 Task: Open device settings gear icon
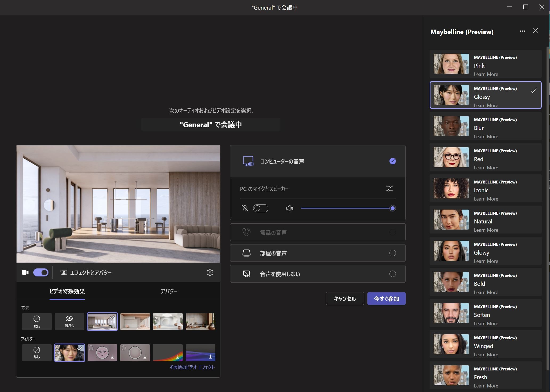tap(210, 272)
